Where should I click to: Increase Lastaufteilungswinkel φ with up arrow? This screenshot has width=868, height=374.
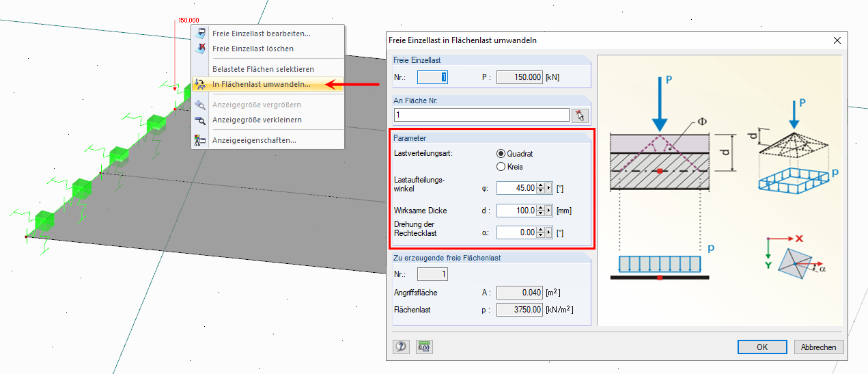[541, 185]
